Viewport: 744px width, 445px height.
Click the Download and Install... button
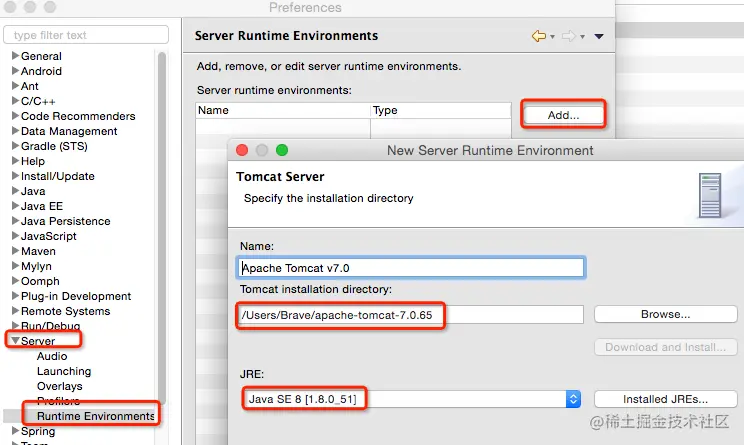coord(665,347)
